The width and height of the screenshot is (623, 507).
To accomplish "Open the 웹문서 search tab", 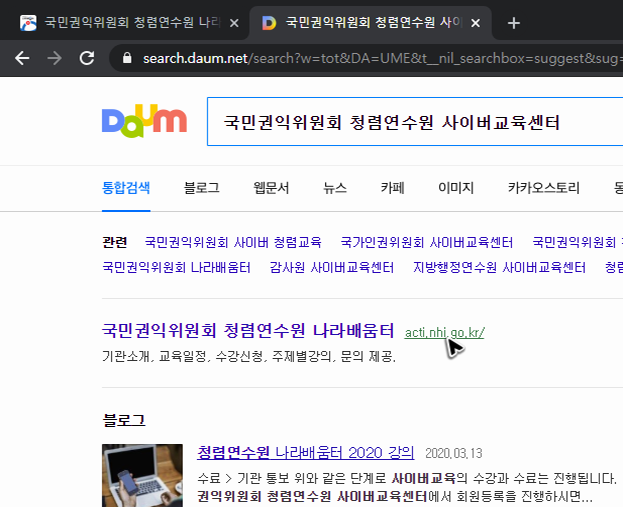I will pyautogui.click(x=271, y=188).
